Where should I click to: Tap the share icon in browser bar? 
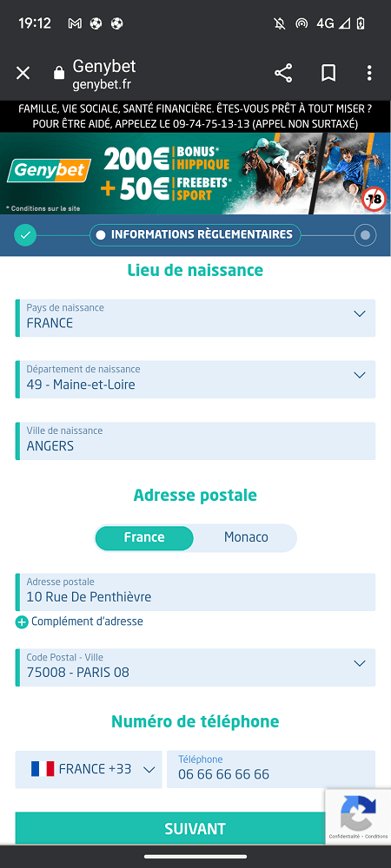coord(283,73)
